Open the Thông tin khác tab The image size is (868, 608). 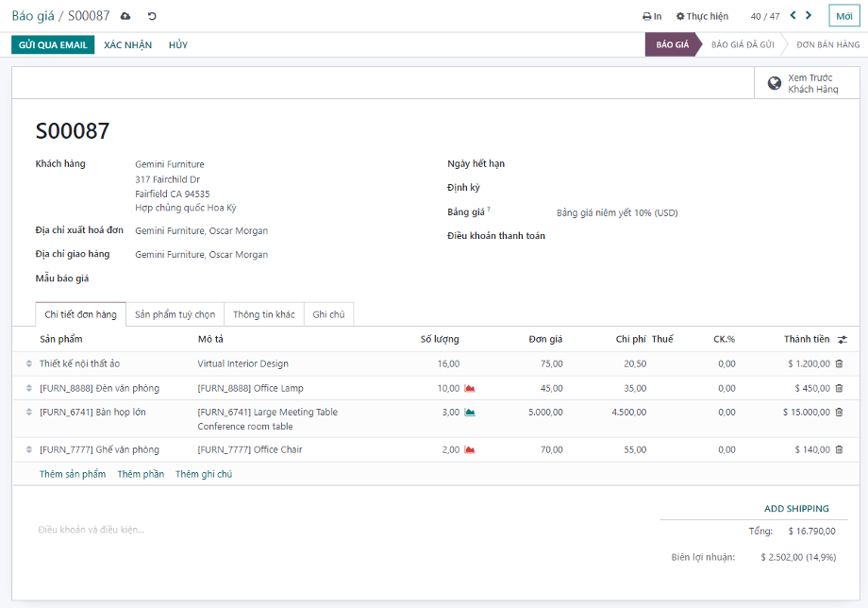point(263,314)
